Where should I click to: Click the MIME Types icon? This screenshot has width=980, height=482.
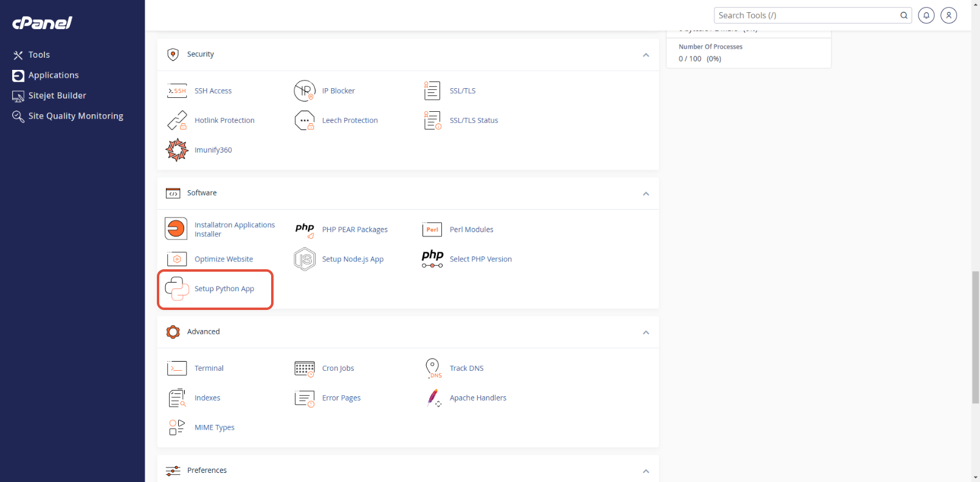point(177,427)
